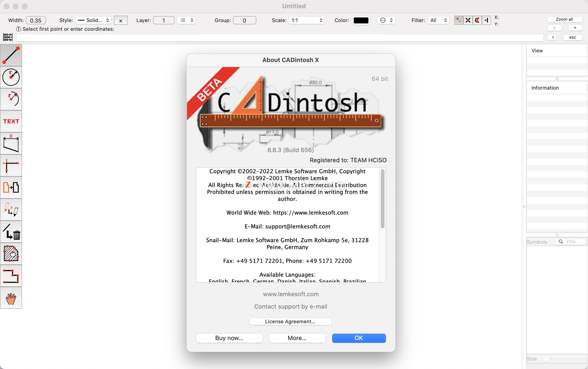This screenshot has width=588, height=369.
Task: Toggle the snap constraints icon
Action: coord(7,37)
